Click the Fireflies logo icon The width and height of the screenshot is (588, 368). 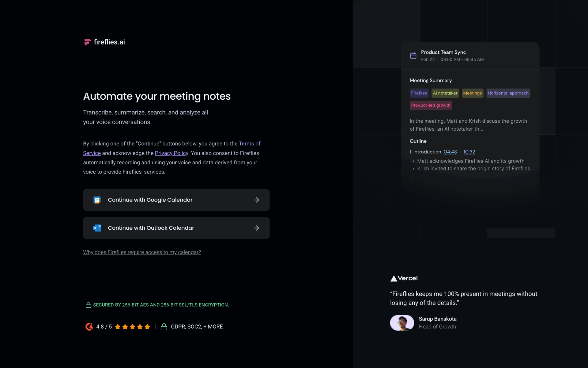[x=88, y=42]
